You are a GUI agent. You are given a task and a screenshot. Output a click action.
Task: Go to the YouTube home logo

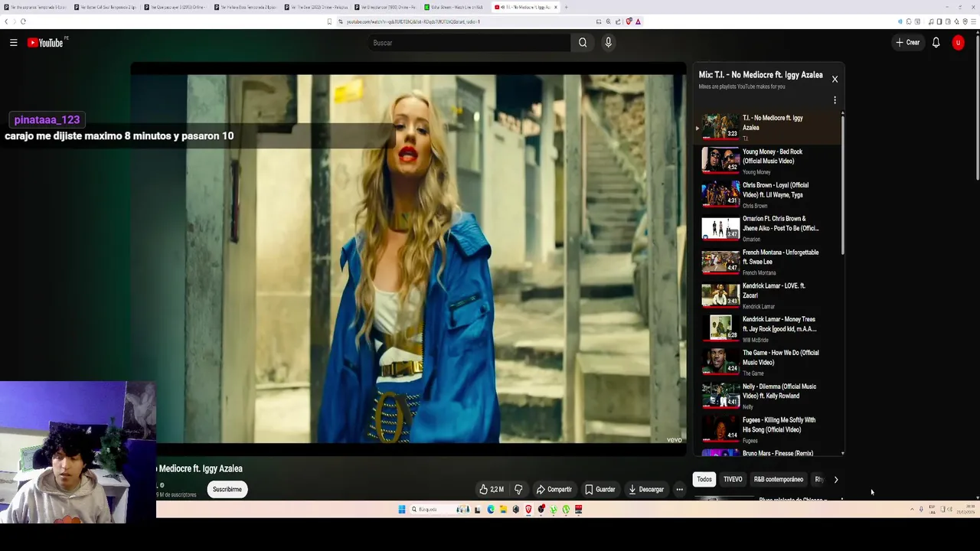click(x=45, y=43)
